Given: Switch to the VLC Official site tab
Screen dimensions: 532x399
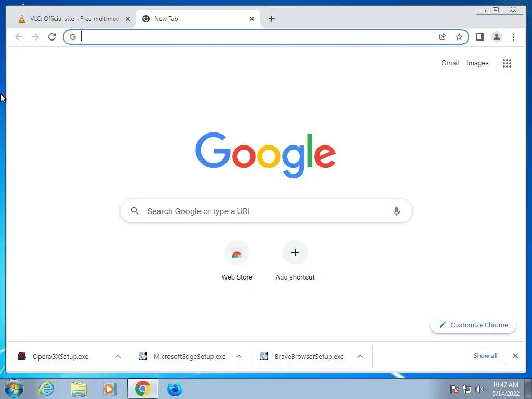Looking at the screenshot, I should click(74, 19).
